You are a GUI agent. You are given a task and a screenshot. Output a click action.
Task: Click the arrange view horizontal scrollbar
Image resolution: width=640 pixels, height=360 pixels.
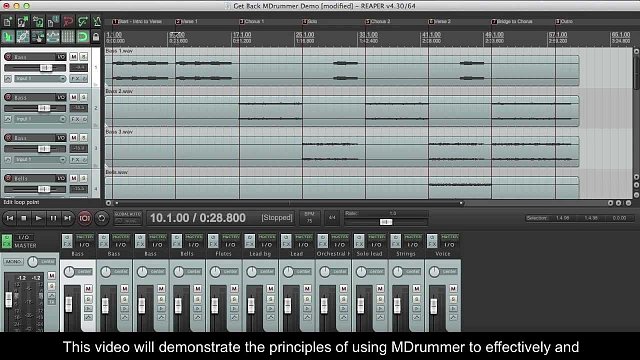tap(289, 203)
